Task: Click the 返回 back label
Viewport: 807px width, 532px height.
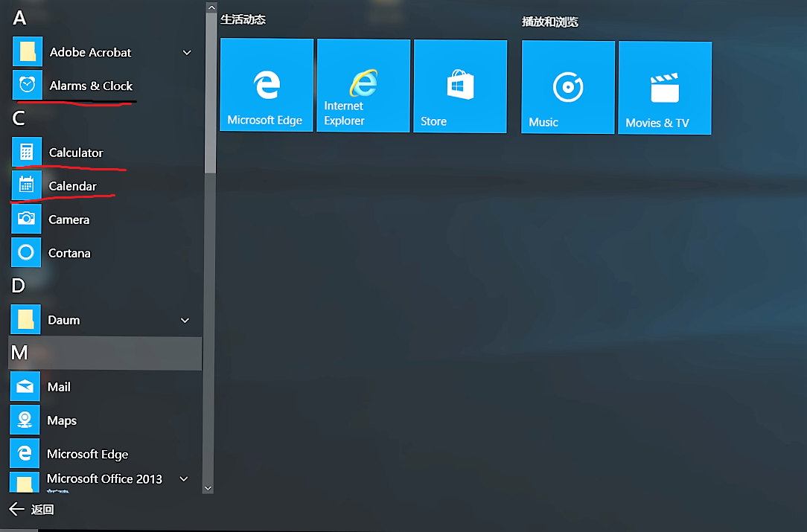Action: (42, 510)
